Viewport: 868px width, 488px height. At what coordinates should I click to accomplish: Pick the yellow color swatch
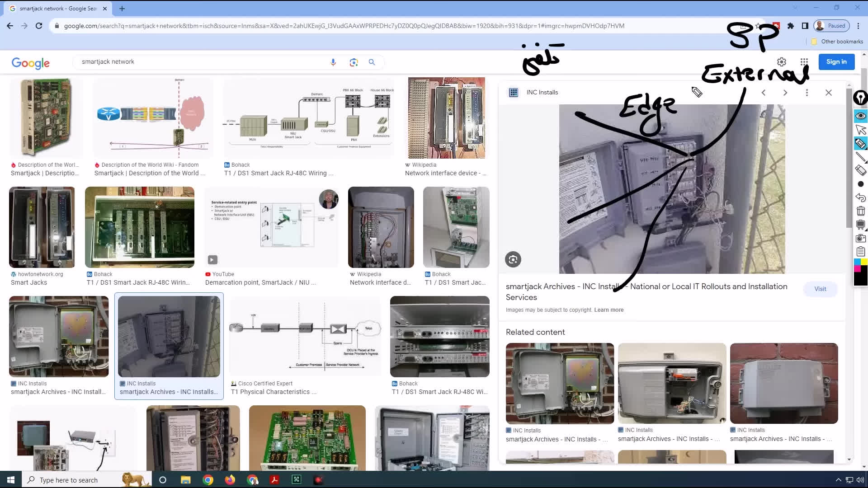coord(864,262)
